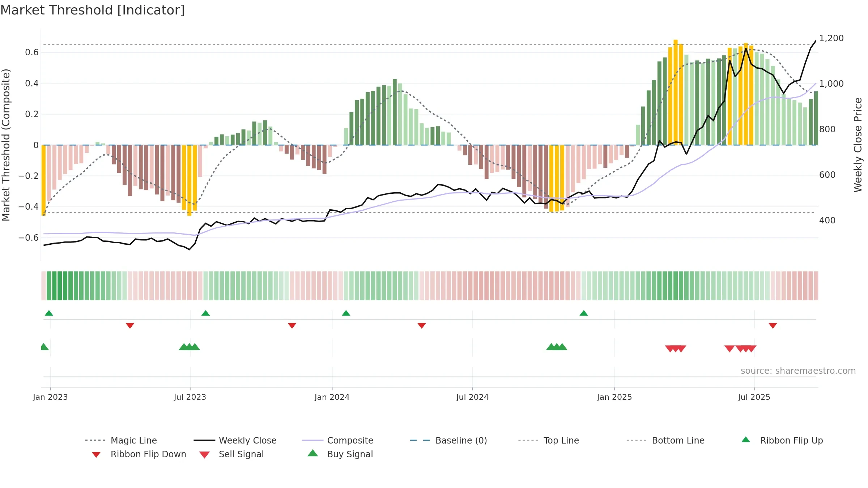
Task: Toggle the Bottom Line legend entry
Action: tap(665, 440)
